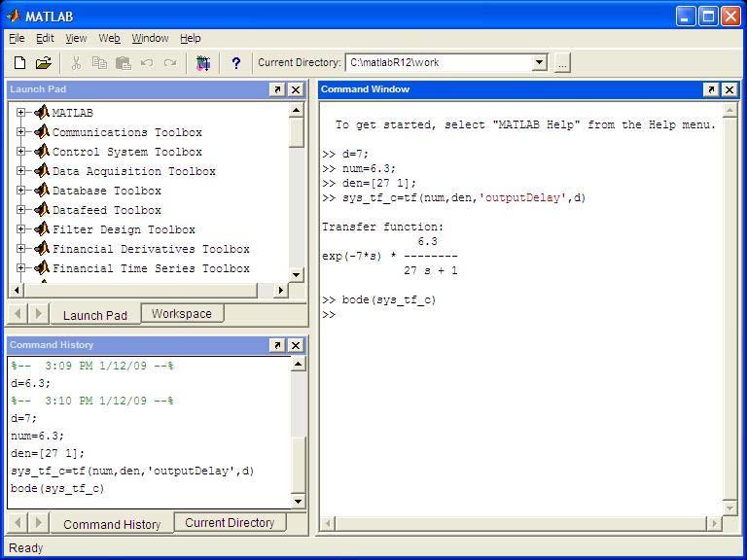747x560 pixels.
Task: Switch to the Current Directory tab
Action: tap(230, 523)
